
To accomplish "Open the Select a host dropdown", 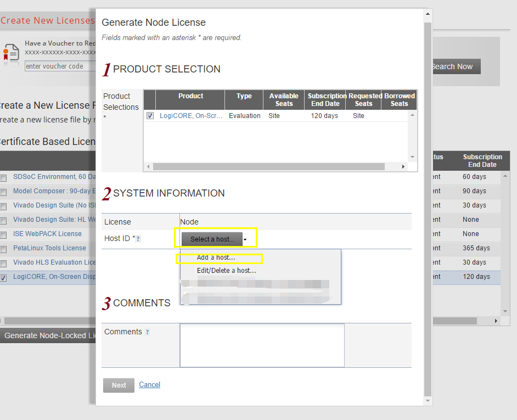I will pyautogui.click(x=211, y=239).
